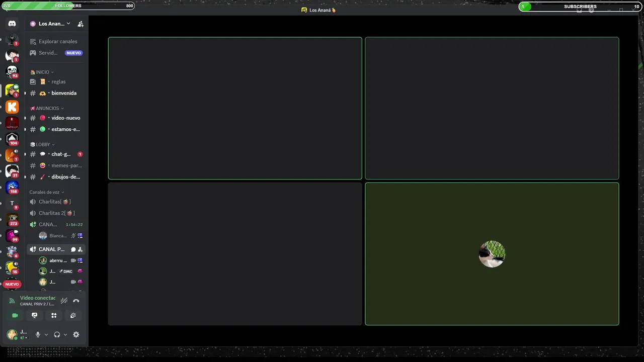644x362 pixels.
Task: Open the Servid... item marked NUEVO
Action: [55, 53]
